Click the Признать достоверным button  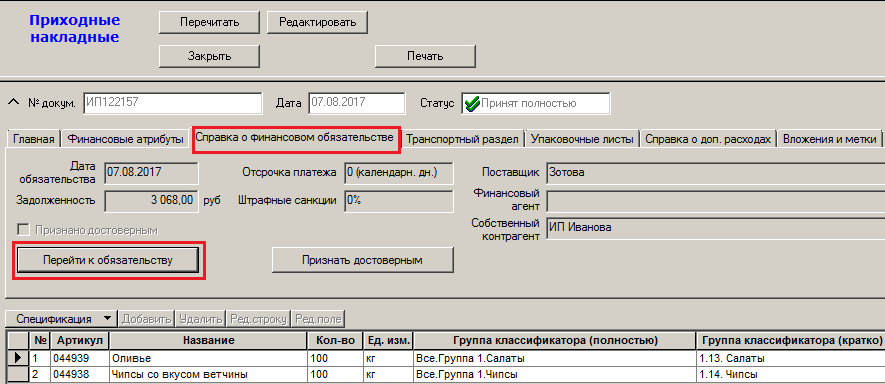[362, 260]
